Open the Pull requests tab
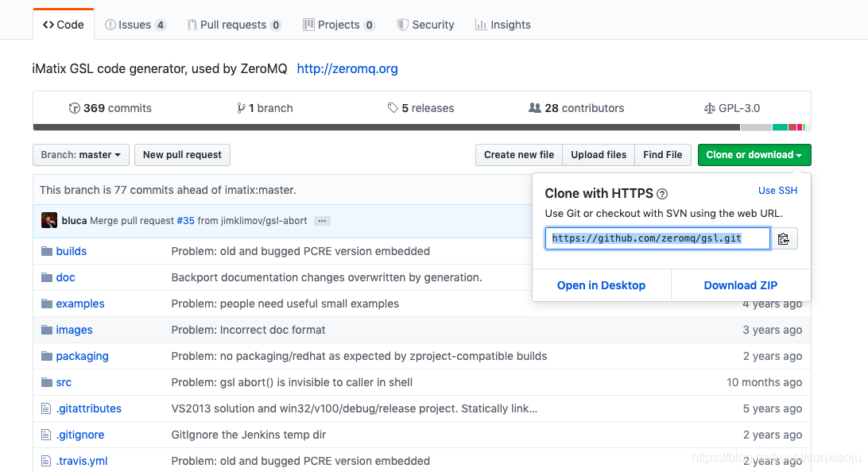This screenshot has width=868, height=472. pyautogui.click(x=234, y=25)
